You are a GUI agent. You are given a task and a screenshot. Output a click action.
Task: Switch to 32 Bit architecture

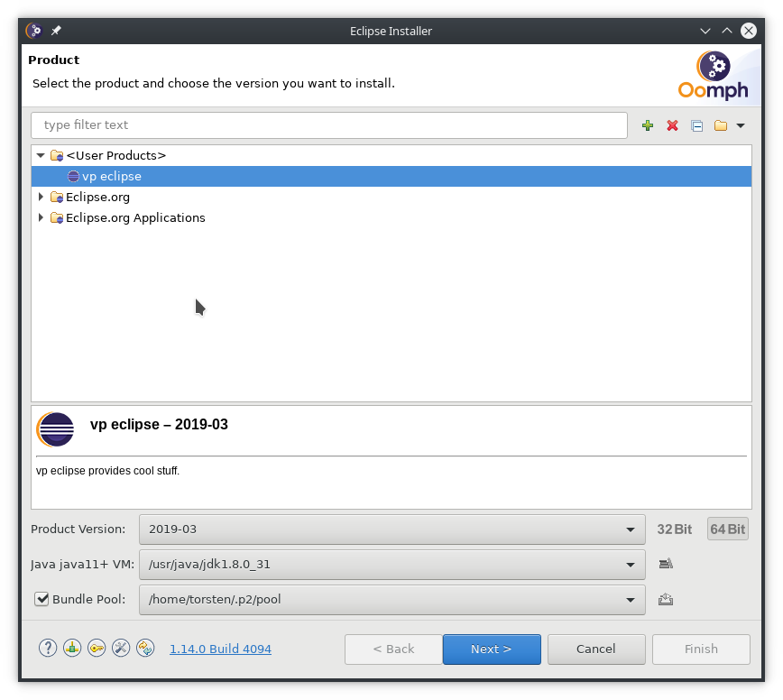tap(674, 530)
